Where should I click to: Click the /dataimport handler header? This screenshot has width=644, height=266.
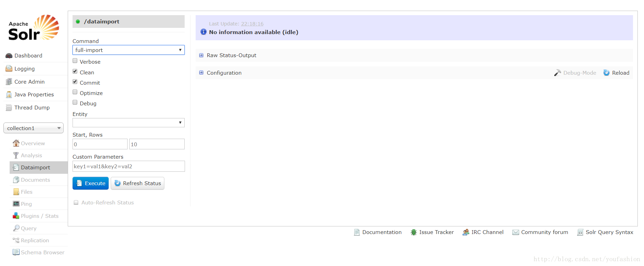coord(129,22)
